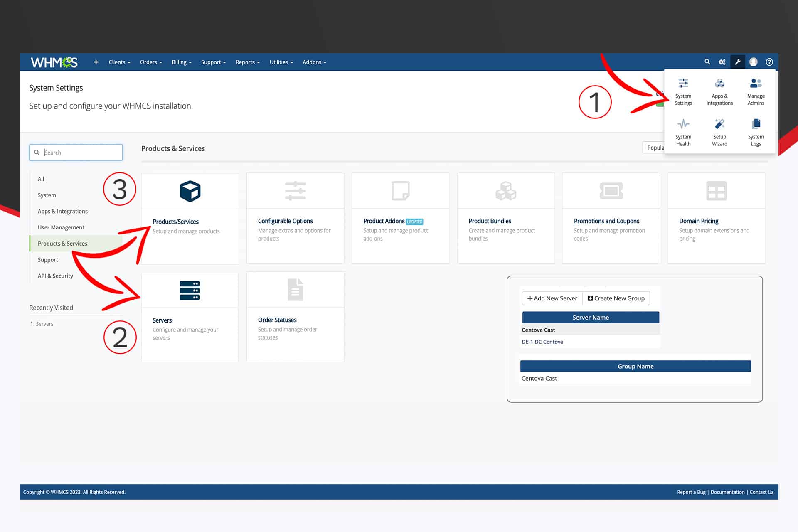The width and height of the screenshot is (798, 532).
Task: Select Support category in sidebar
Action: point(48,260)
